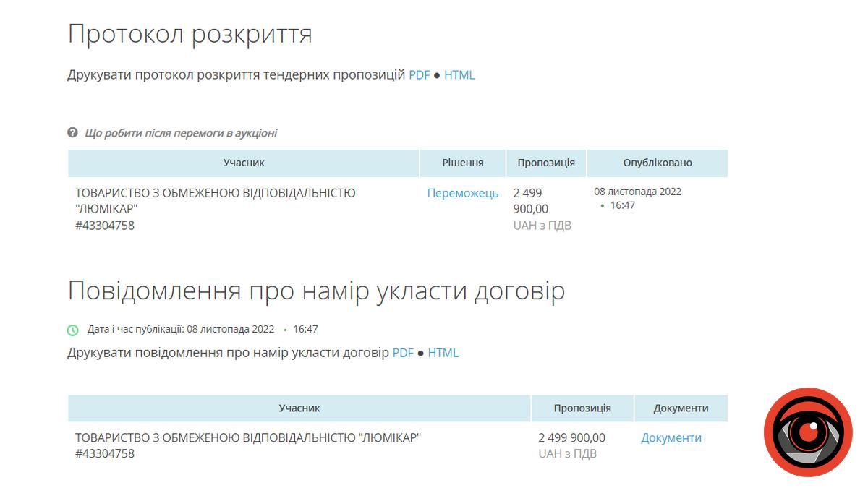Select 'Пропозиція' header in the protocol table
The width and height of the screenshot is (868, 488).
(x=546, y=163)
